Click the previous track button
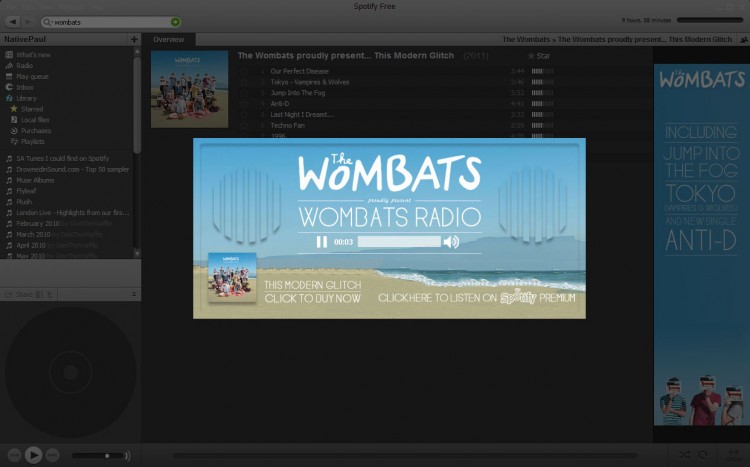 point(14,455)
